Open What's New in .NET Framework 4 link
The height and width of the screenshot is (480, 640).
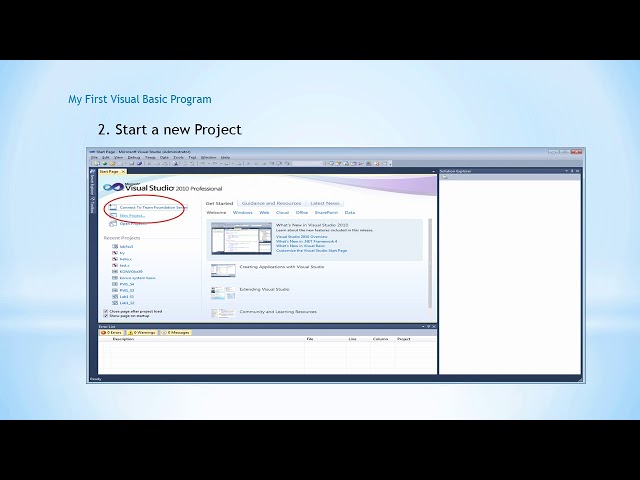pyautogui.click(x=307, y=241)
